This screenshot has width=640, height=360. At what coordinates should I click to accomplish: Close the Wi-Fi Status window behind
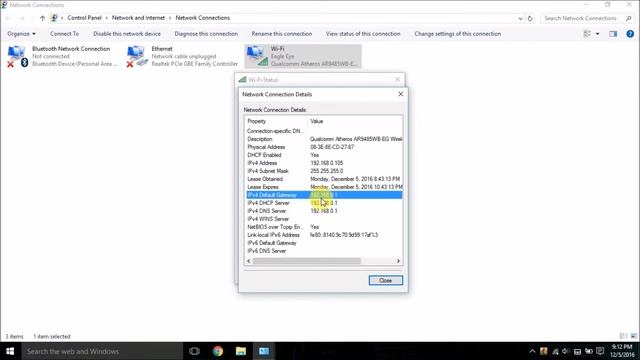(398, 80)
